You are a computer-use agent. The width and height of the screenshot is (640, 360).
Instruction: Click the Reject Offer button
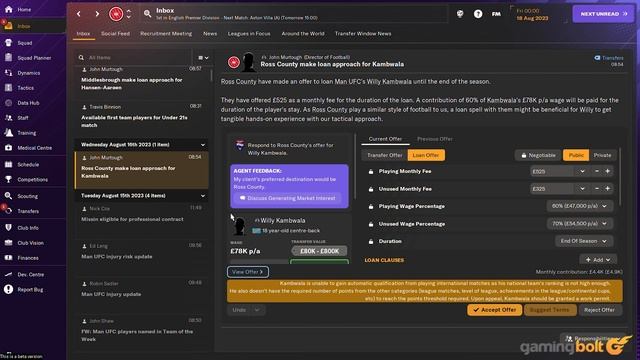tap(599, 310)
